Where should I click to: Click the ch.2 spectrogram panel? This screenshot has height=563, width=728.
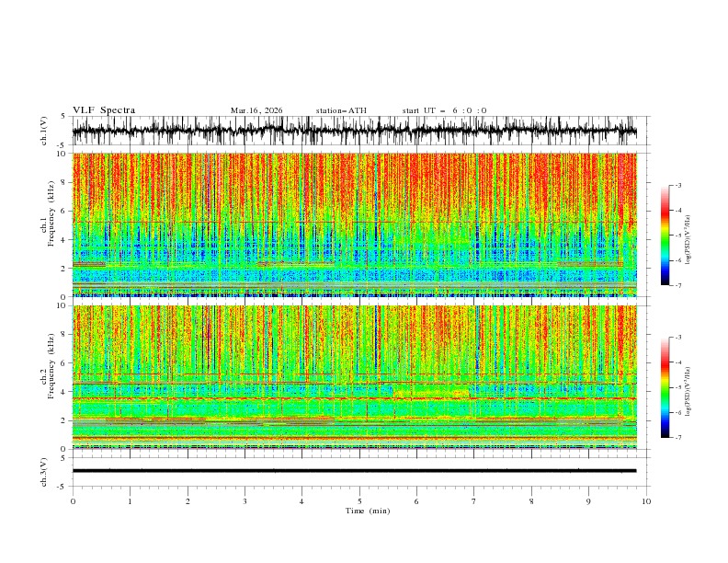(x=355, y=377)
